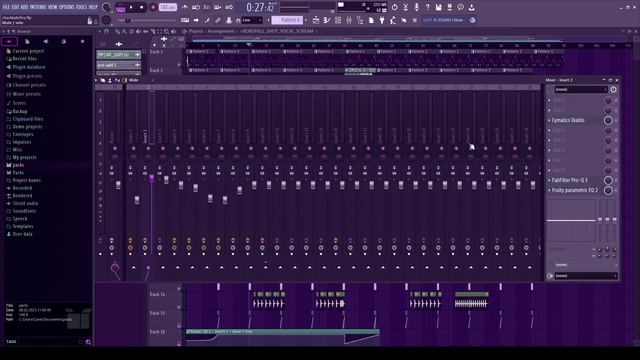640x360 pixels.
Task: Open the EDIT menu
Action: pos(15,7)
